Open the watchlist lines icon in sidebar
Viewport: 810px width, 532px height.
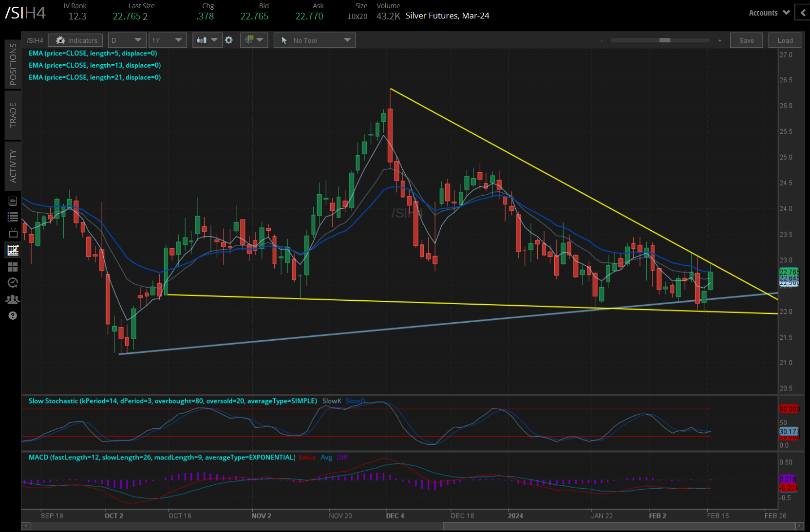13,217
